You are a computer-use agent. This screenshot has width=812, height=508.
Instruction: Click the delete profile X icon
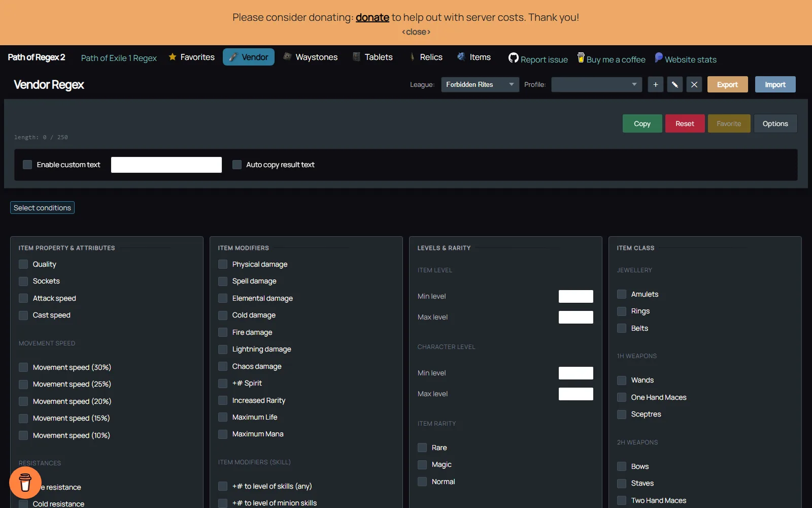694,84
